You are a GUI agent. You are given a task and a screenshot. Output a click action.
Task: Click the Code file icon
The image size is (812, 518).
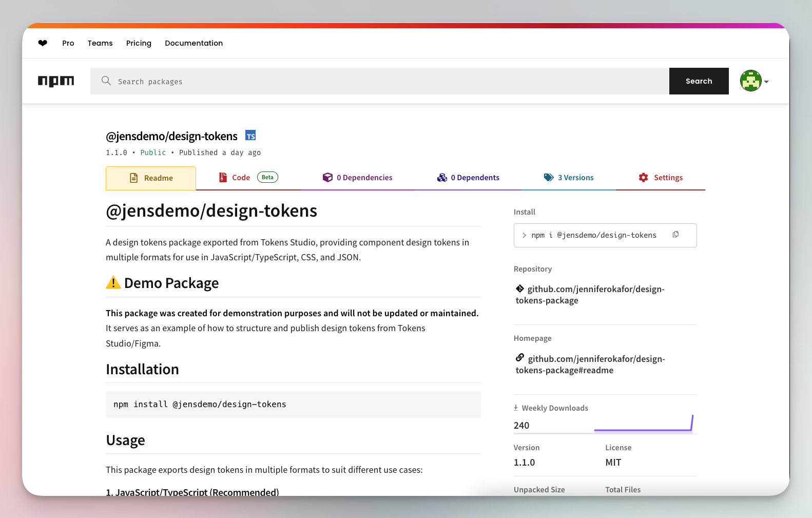[223, 177]
